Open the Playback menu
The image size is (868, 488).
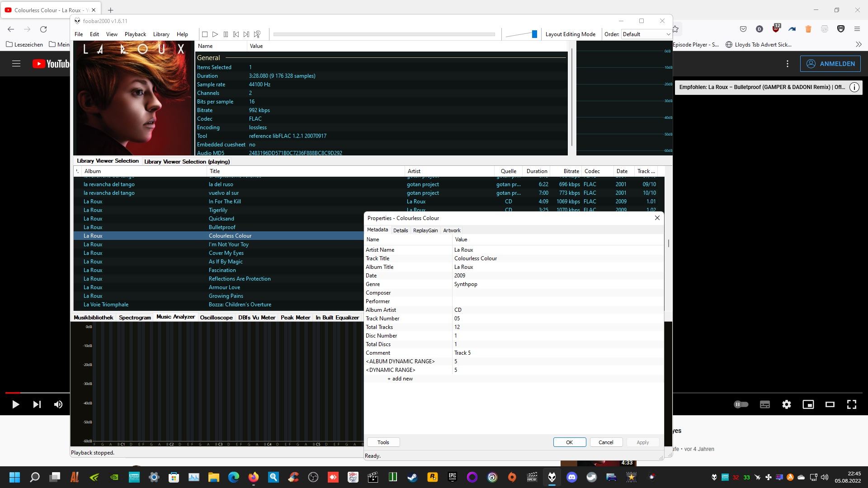(x=135, y=34)
